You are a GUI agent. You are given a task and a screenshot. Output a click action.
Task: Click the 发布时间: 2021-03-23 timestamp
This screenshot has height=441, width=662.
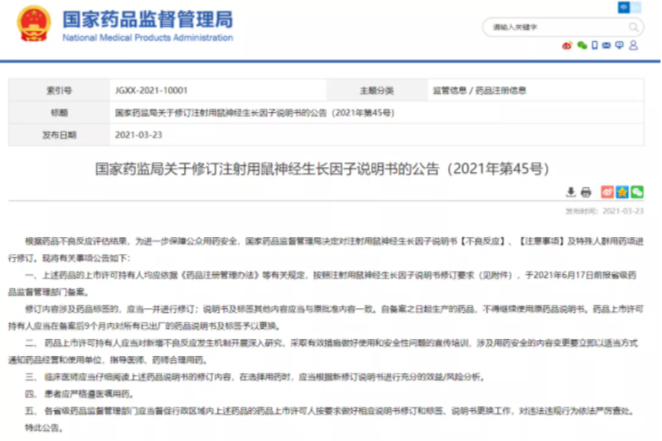coord(605,211)
